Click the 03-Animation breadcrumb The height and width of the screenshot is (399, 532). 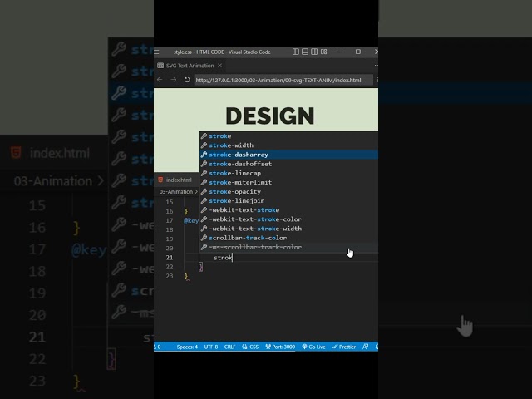pyautogui.click(x=175, y=192)
